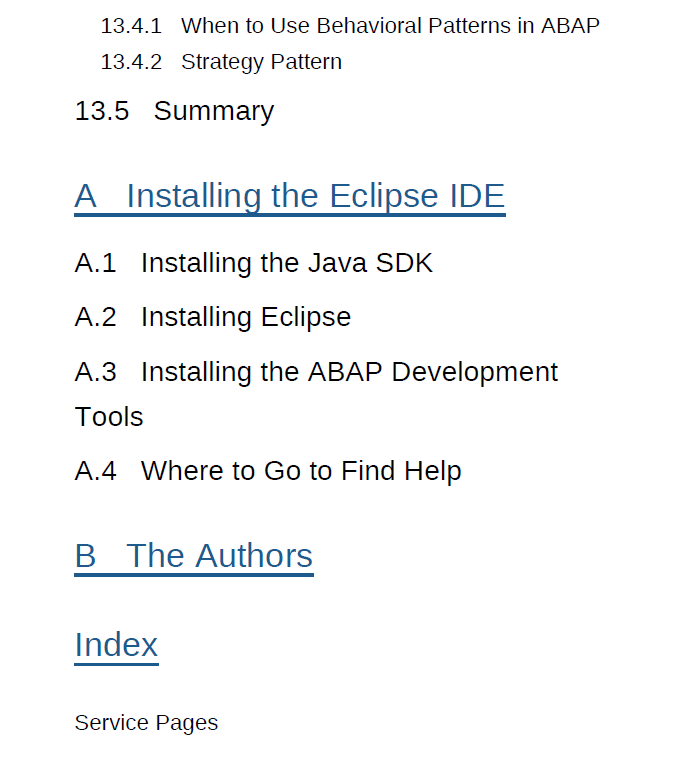
Task: Click the wrapped word 'Tools'
Action: [109, 417]
